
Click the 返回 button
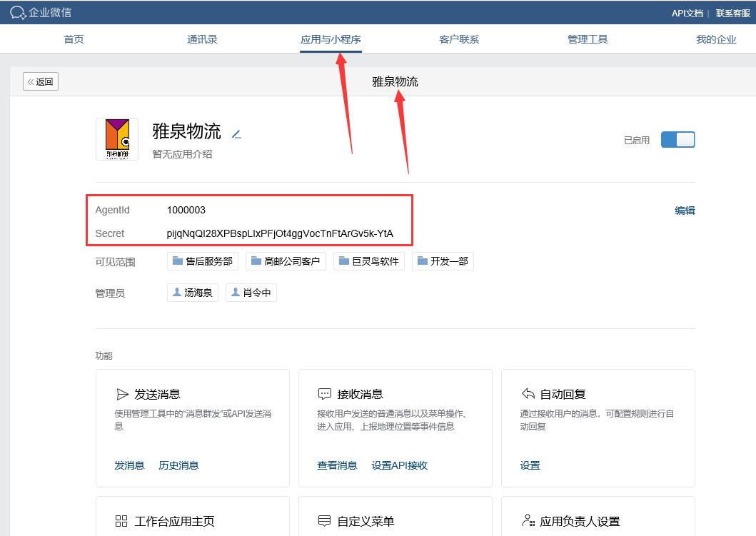(40, 81)
